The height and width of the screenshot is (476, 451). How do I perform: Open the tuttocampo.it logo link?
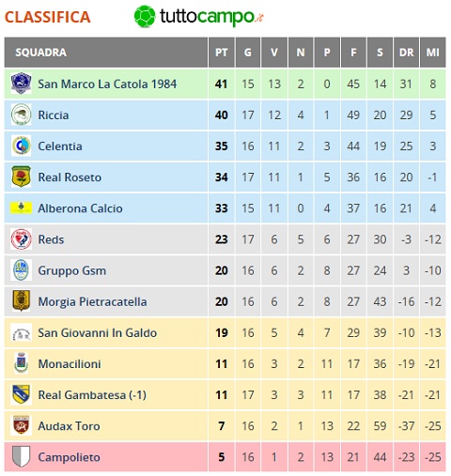[198, 16]
